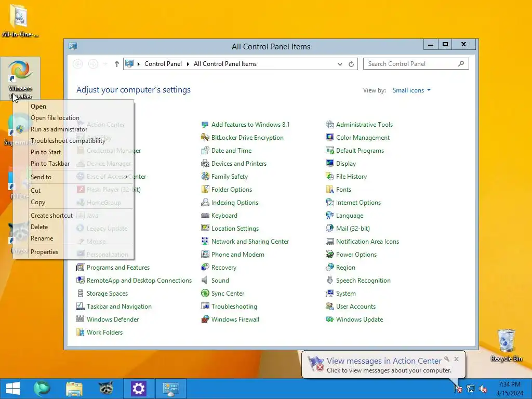Select Open file location menu entry
The width and height of the screenshot is (532, 399).
tap(81, 118)
